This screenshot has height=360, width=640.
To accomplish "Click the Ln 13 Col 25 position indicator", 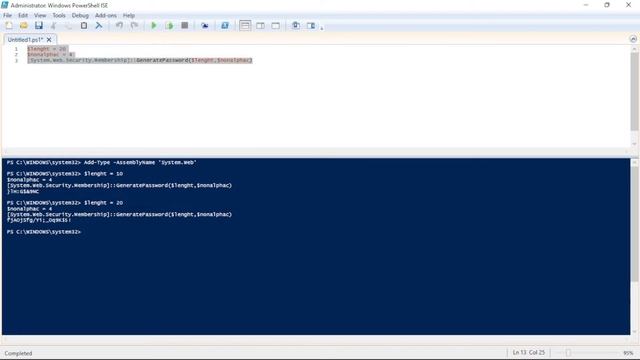I will pyautogui.click(x=529, y=352).
